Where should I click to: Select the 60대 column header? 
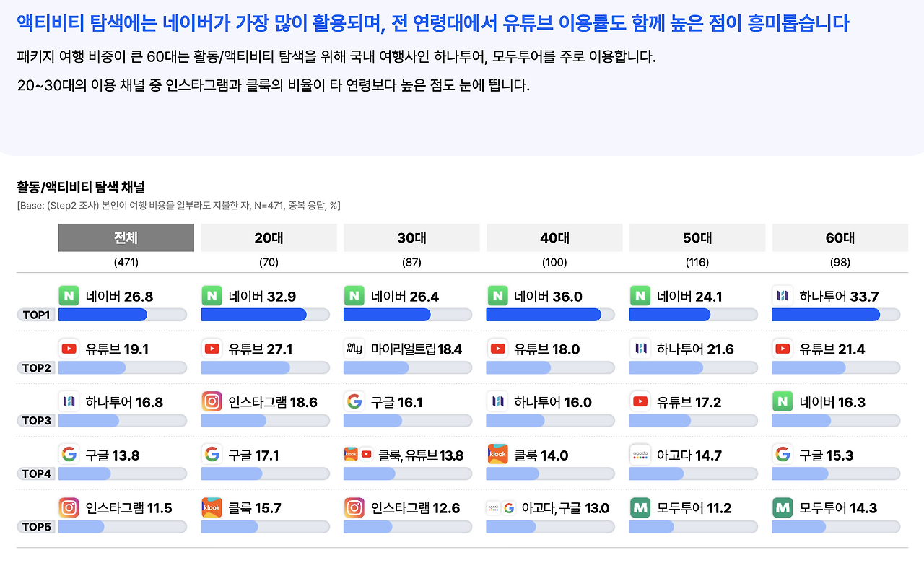(840, 237)
